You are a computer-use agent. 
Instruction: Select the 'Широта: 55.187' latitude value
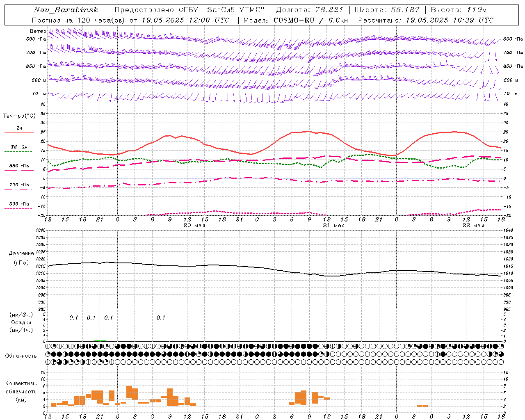tap(387, 10)
